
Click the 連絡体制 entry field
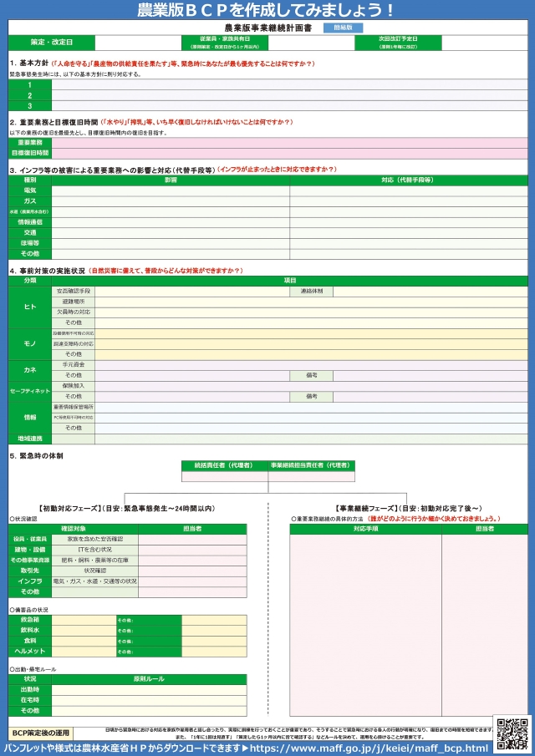431,292
